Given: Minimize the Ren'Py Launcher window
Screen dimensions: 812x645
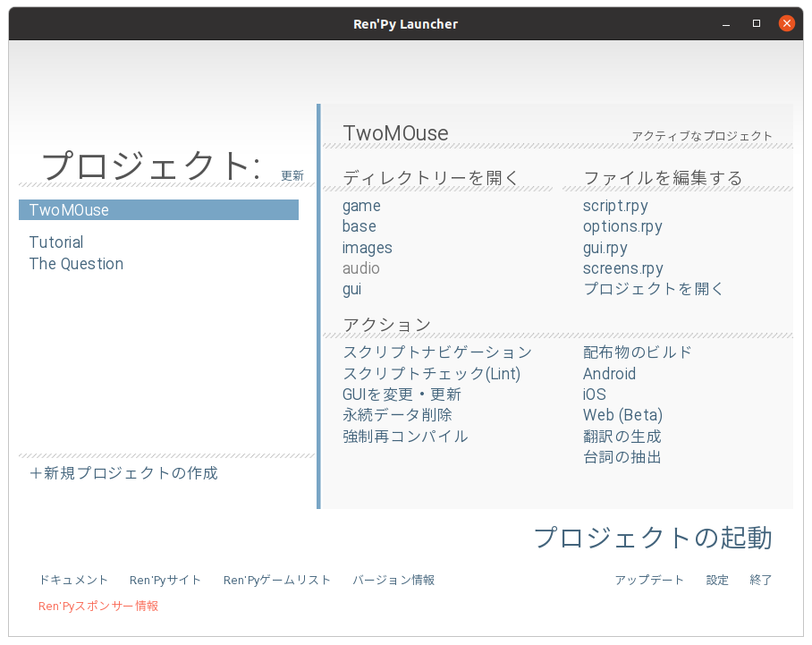Looking at the screenshot, I should pos(726,24).
